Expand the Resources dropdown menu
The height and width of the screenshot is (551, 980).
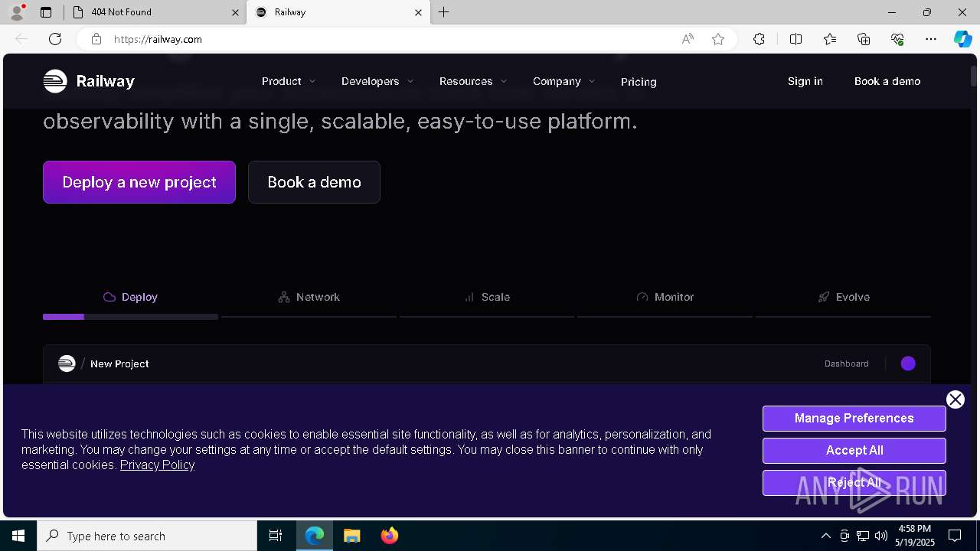click(x=473, y=81)
